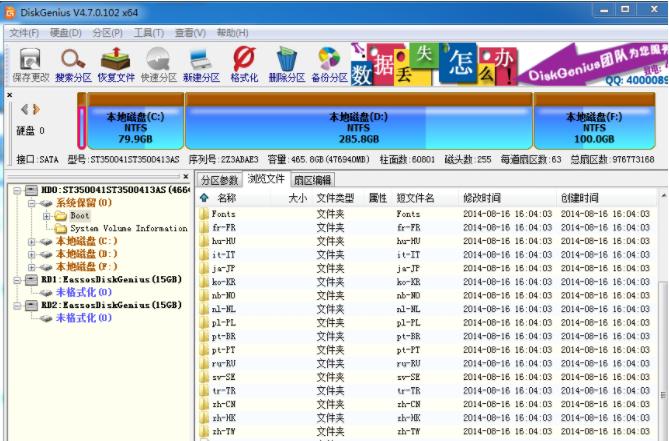Collapse the 系统保留(0) partition node
The image size is (669, 441).
click(x=31, y=203)
